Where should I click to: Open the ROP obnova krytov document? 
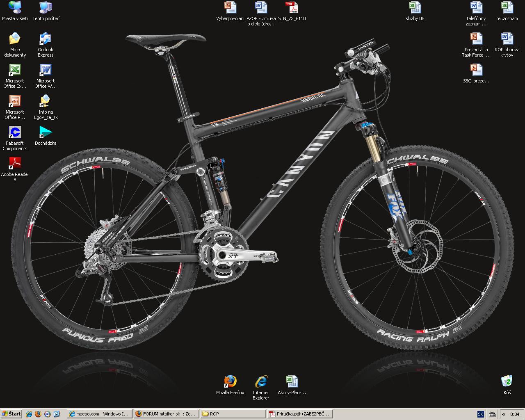pyautogui.click(x=507, y=39)
